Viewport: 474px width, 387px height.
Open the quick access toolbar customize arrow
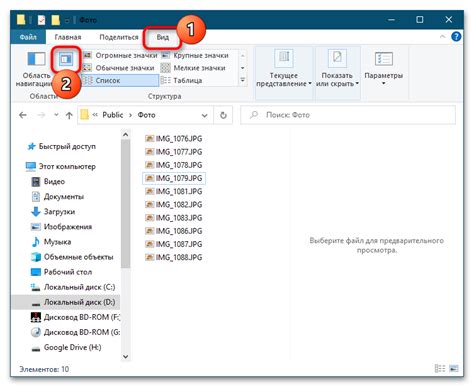pos(67,20)
